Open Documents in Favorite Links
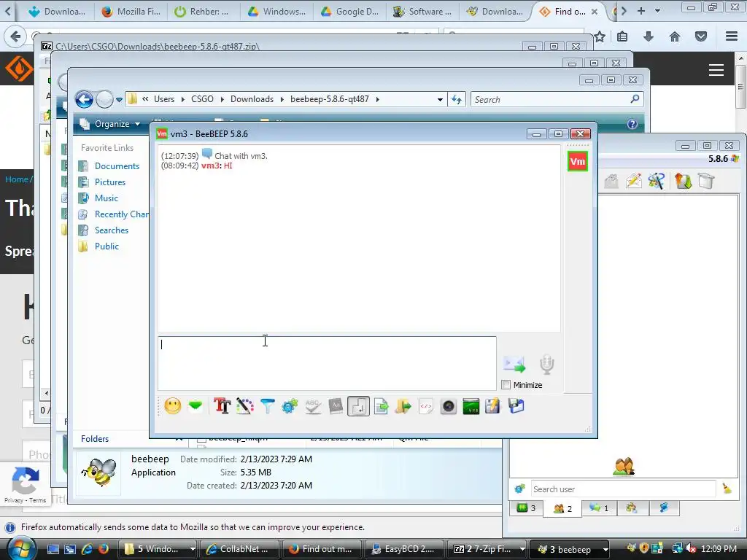 (x=117, y=166)
